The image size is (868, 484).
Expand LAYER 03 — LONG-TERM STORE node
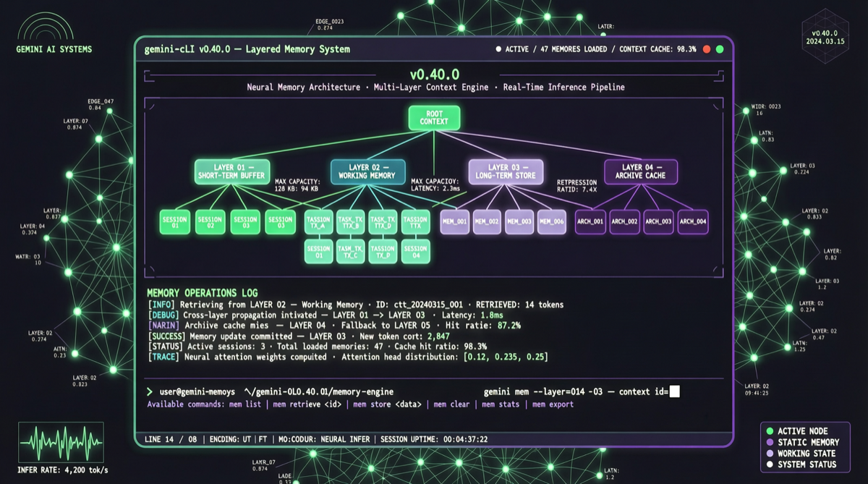(x=505, y=171)
